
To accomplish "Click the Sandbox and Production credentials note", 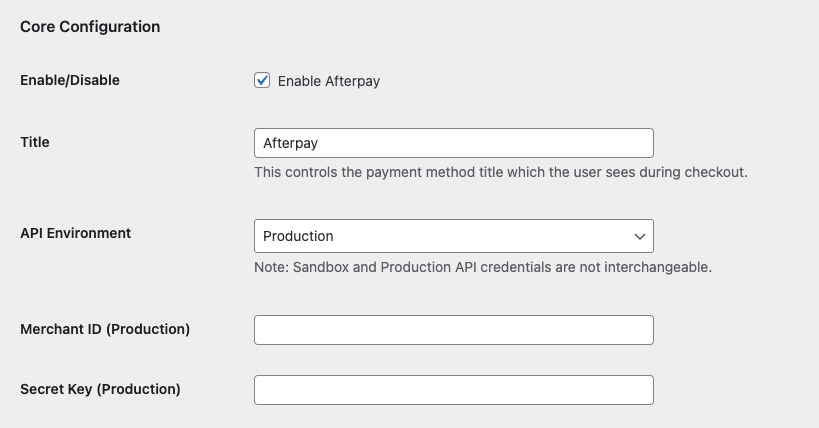I will coord(482,267).
